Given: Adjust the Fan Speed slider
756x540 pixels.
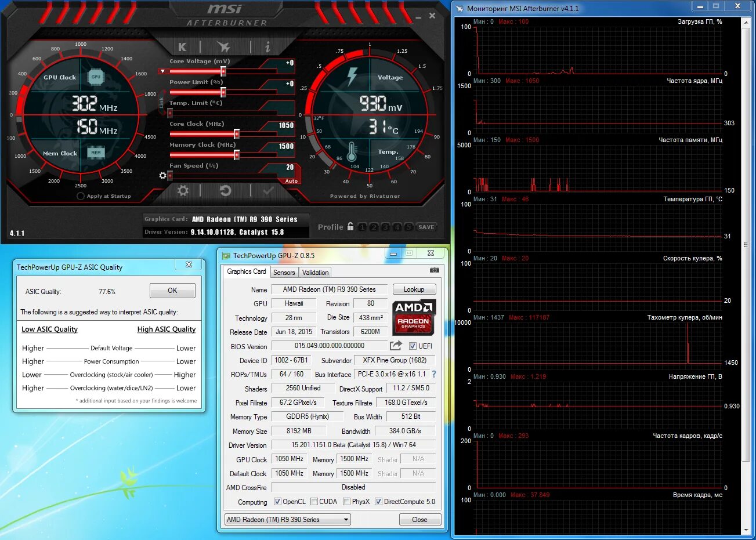Looking at the screenshot, I should (170, 176).
